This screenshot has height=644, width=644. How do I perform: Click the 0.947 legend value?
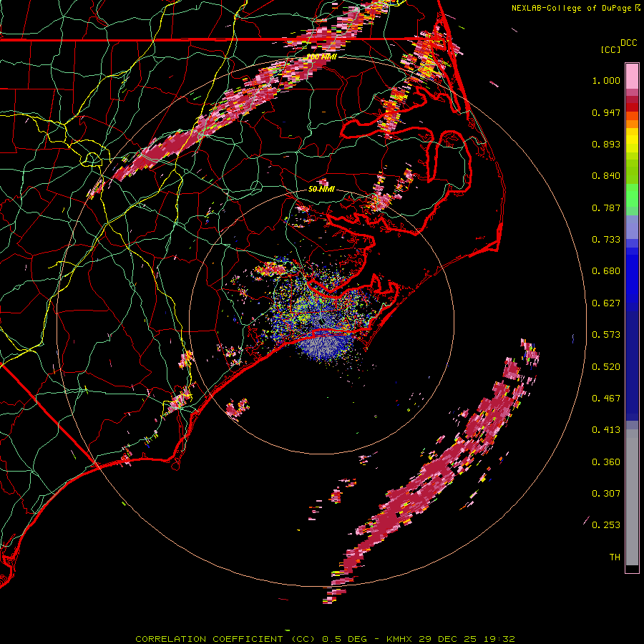click(x=606, y=112)
